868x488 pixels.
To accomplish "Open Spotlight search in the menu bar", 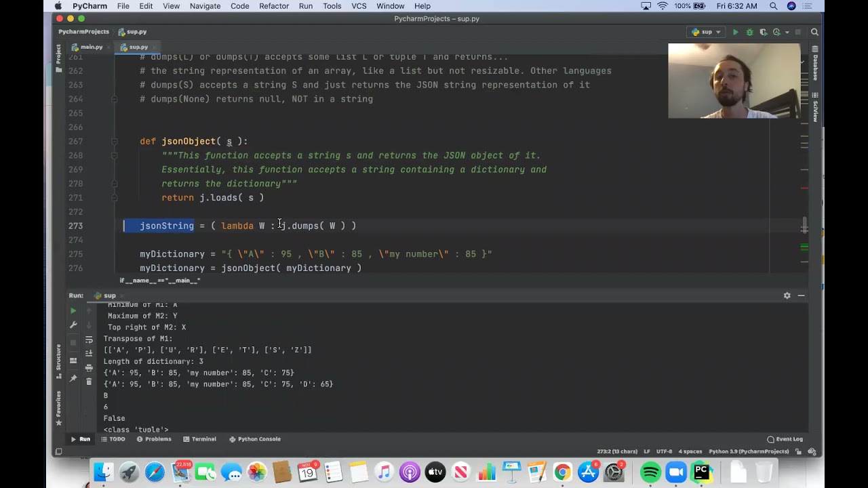I will click(x=773, y=6).
